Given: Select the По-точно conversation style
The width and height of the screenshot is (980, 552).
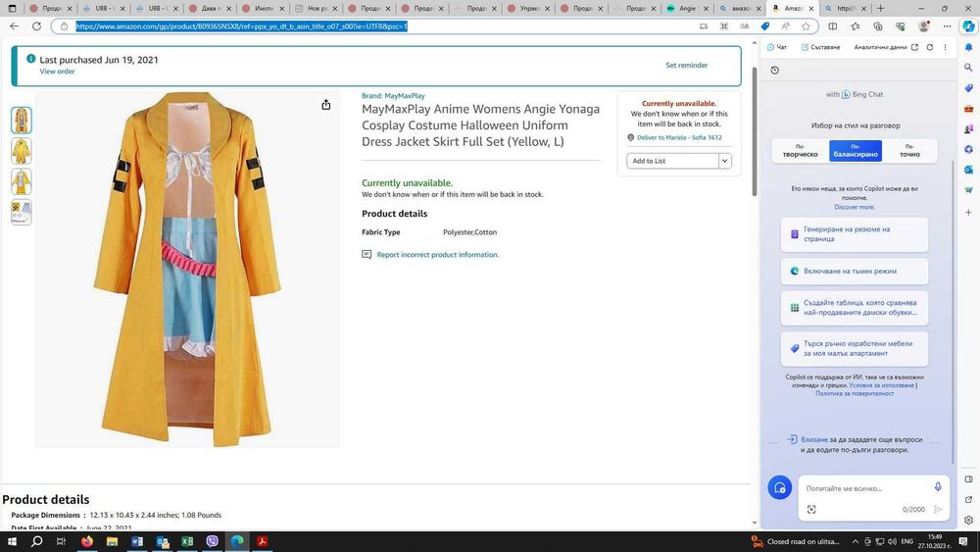Looking at the screenshot, I should pos(909,151).
